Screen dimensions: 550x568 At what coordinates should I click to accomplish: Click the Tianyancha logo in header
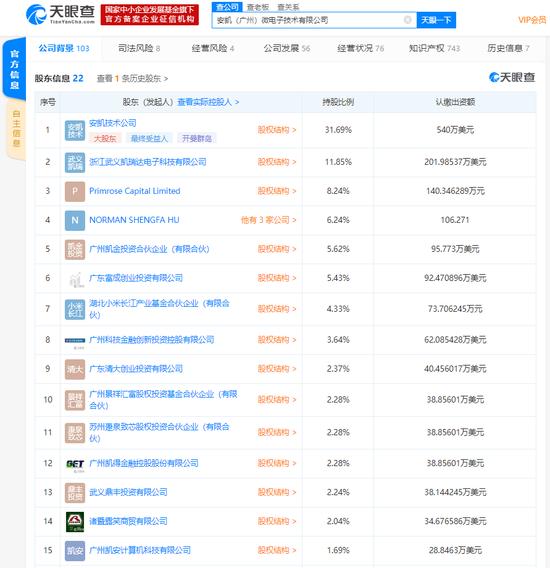(60, 14)
